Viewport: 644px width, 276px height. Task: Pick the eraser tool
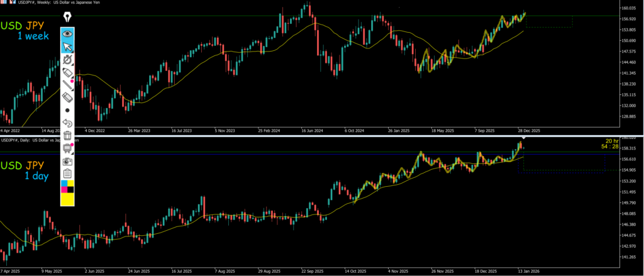pyautogui.click(x=67, y=97)
